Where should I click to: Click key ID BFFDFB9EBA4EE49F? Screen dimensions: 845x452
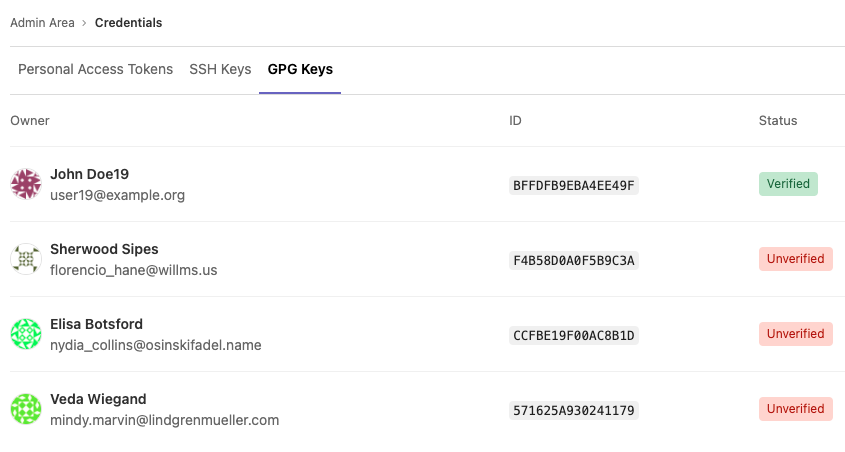(573, 185)
